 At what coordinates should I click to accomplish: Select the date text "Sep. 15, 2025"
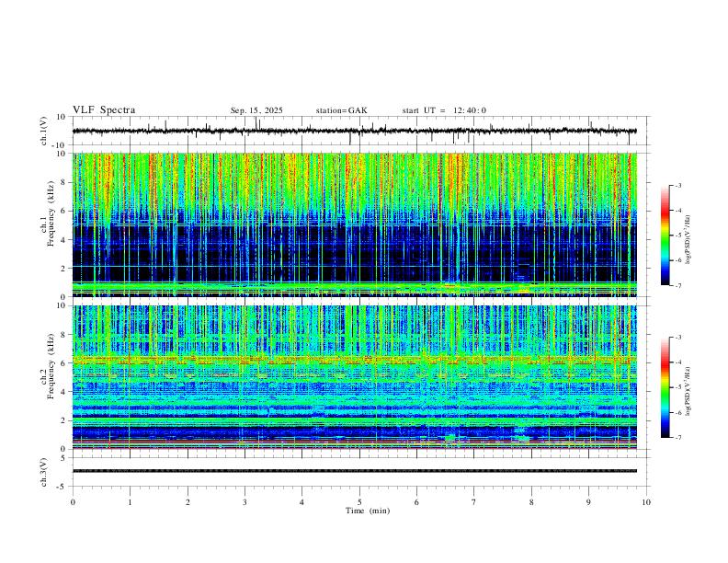[256, 110]
